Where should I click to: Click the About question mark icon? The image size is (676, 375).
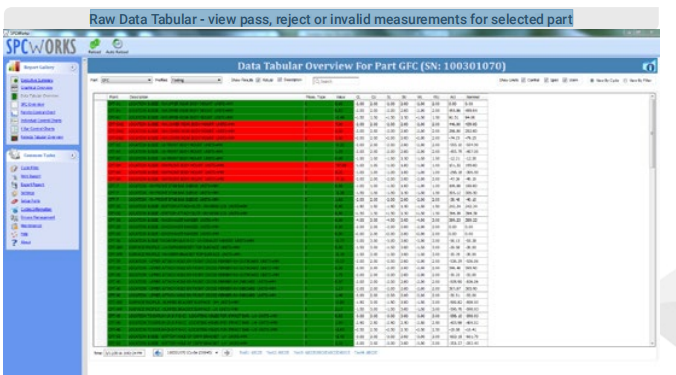pyautogui.click(x=14, y=242)
